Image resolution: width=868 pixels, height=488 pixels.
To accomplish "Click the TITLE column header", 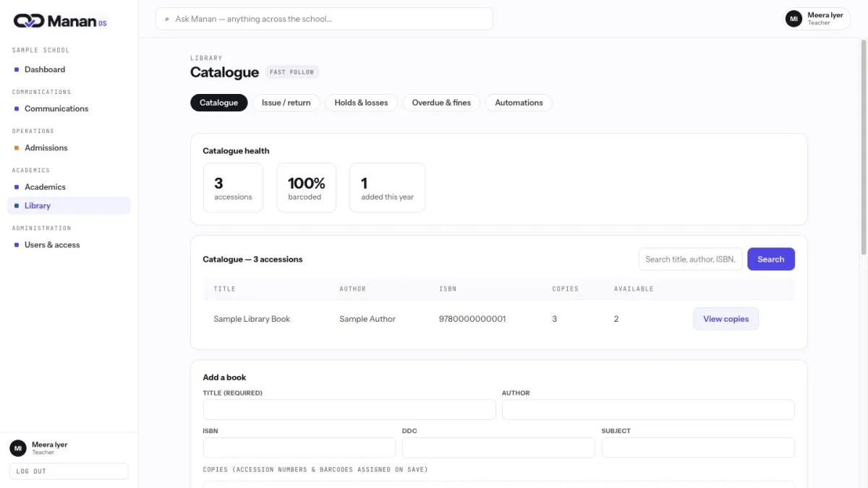I will tap(225, 289).
